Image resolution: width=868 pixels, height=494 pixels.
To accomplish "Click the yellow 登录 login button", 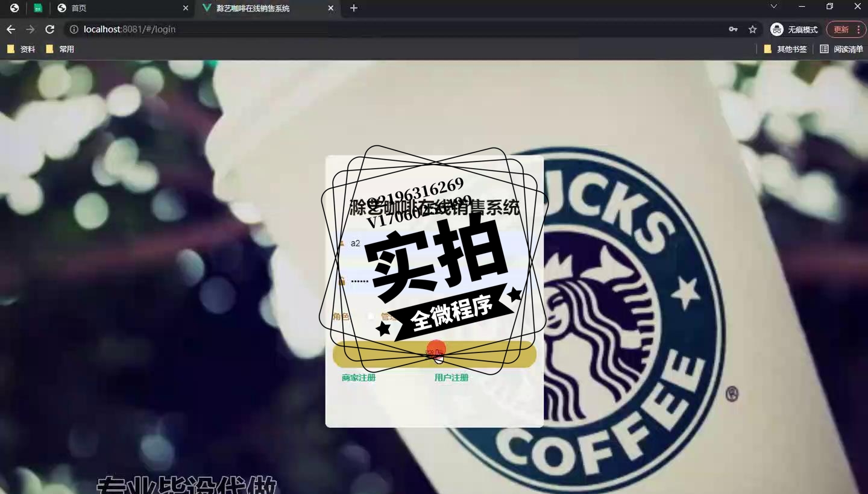I will coord(434,354).
